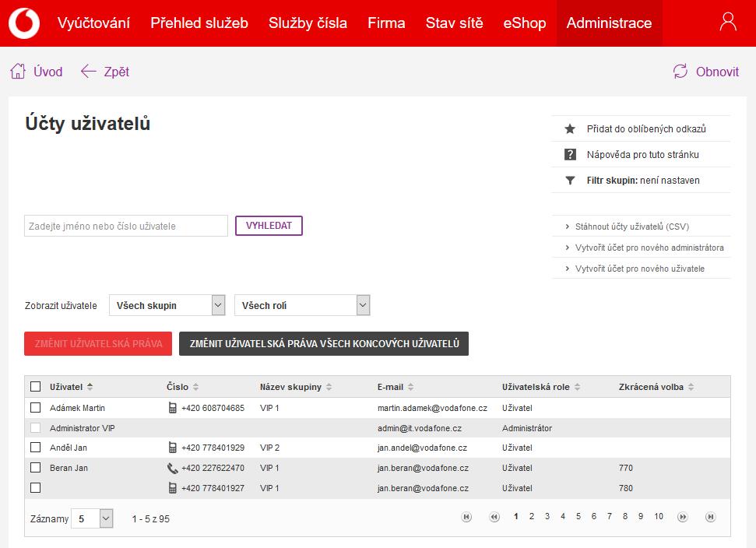Check the box for Administrator VIP

[x=35, y=427]
